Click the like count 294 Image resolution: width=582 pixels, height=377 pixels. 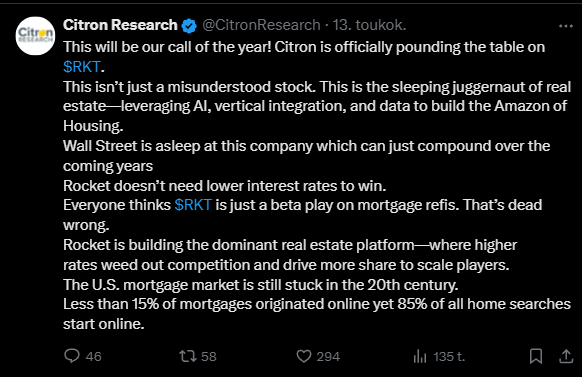[328, 357]
